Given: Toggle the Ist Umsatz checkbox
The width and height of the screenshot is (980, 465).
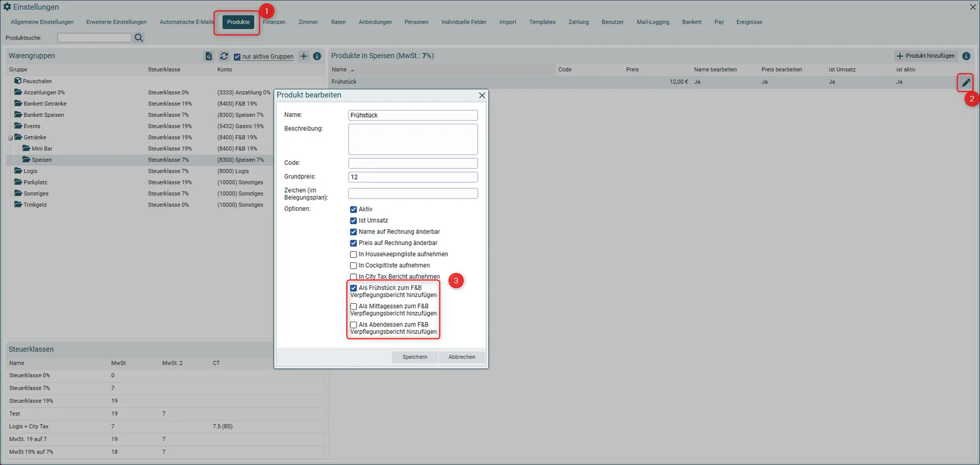Looking at the screenshot, I should (x=353, y=221).
